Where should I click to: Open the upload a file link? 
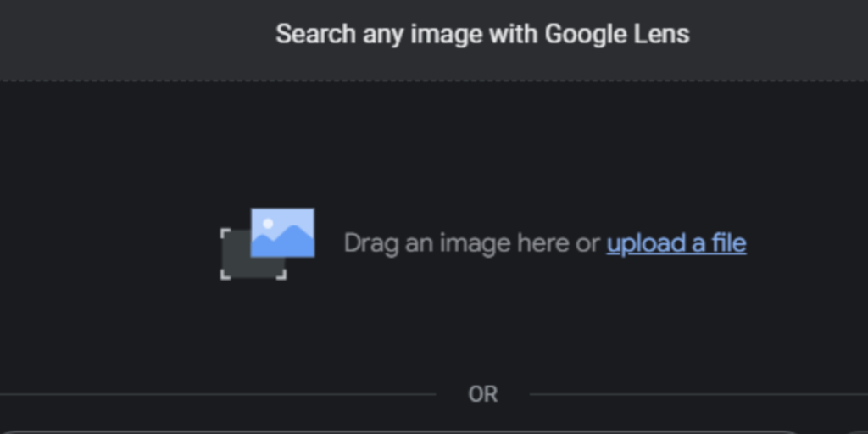tap(676, 243)
